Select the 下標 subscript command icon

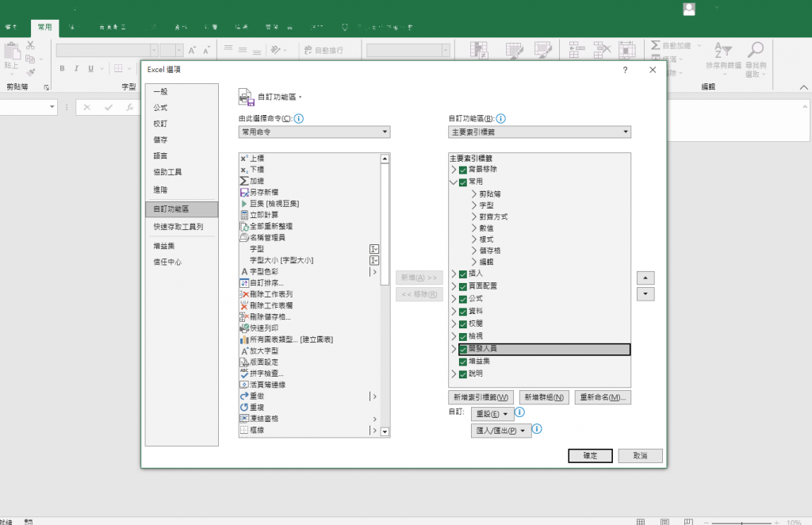(244, 170)
